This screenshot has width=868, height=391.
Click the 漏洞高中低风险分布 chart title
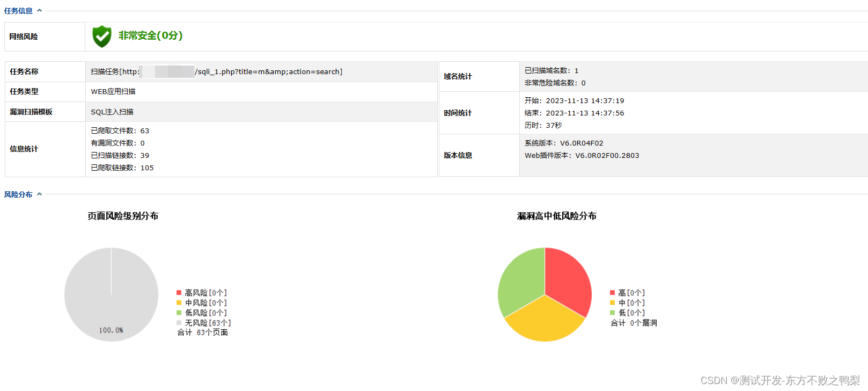[557, 216]
